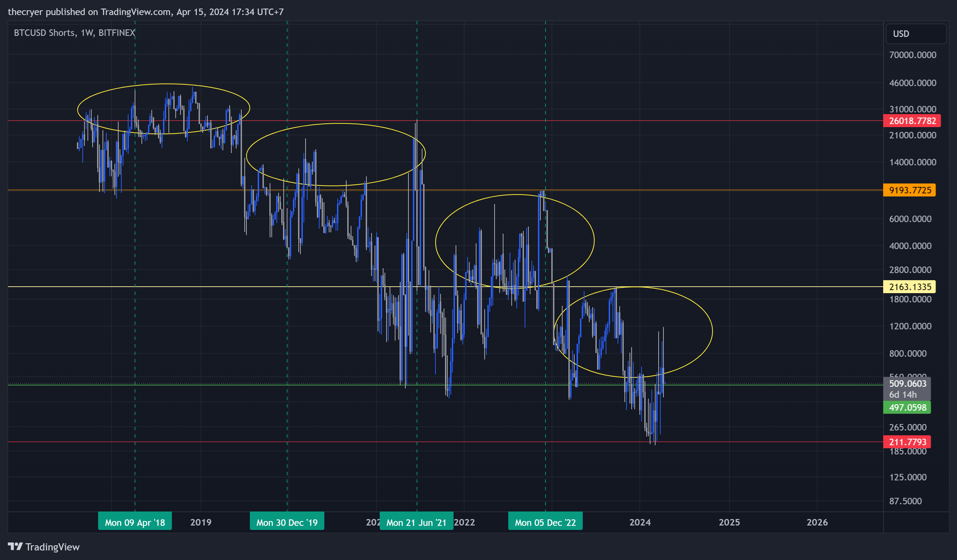Click the 14000.0000 price axis value
The width and height of the screenshot is (957, 560).
click(x=913, y=163)
